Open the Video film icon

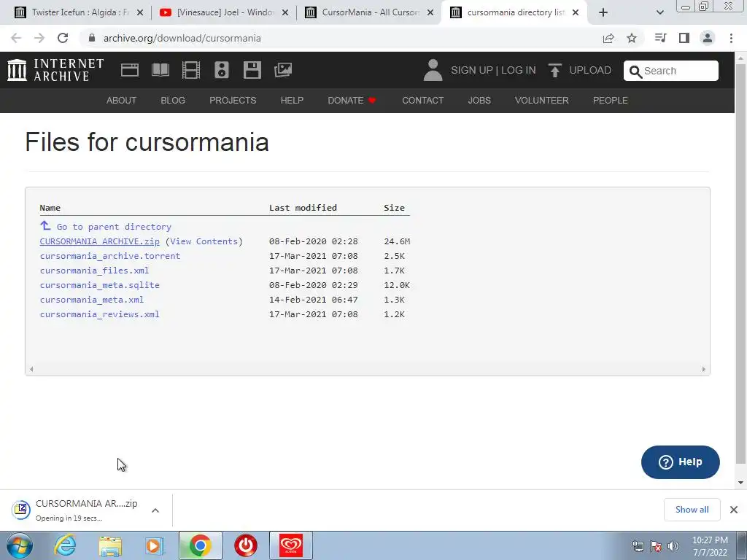(x=191, y=70)
